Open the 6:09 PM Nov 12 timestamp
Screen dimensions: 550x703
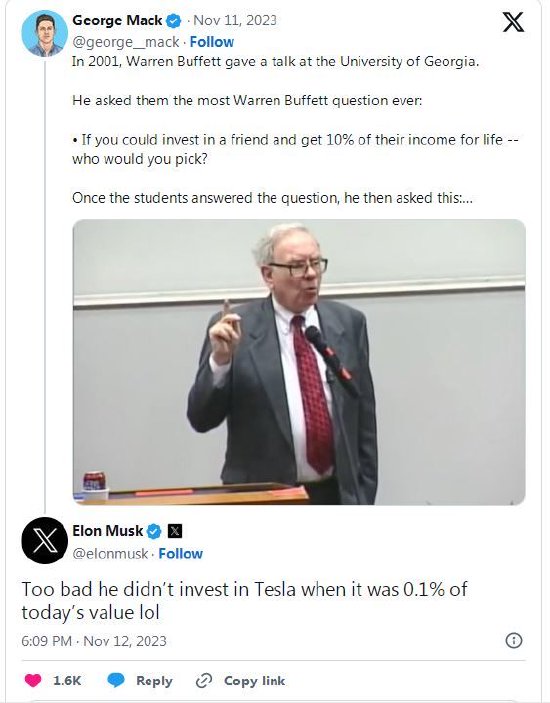click(x=94, y=641)
